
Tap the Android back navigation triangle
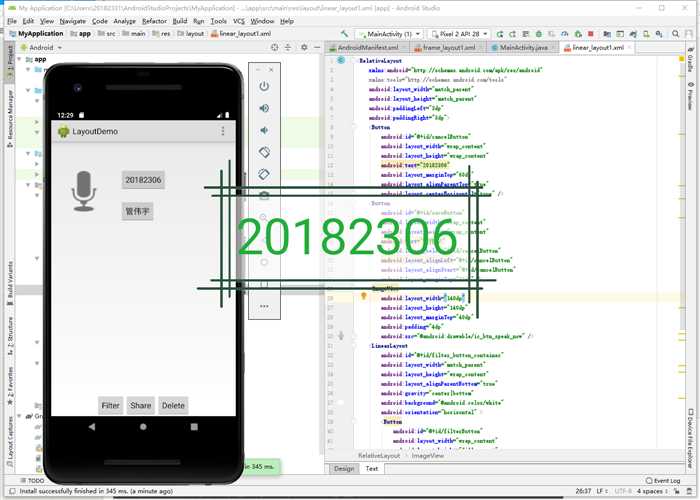click(x=92, y=427)
